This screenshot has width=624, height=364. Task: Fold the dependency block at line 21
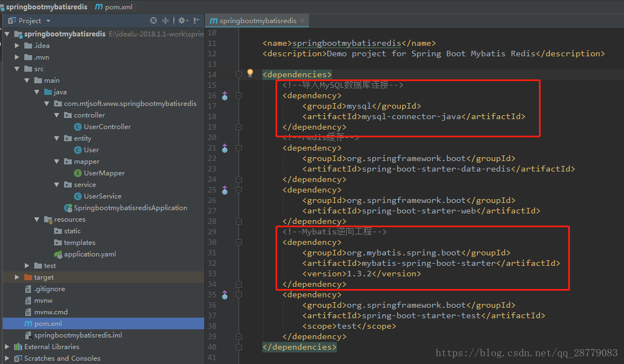click(239, 148)
